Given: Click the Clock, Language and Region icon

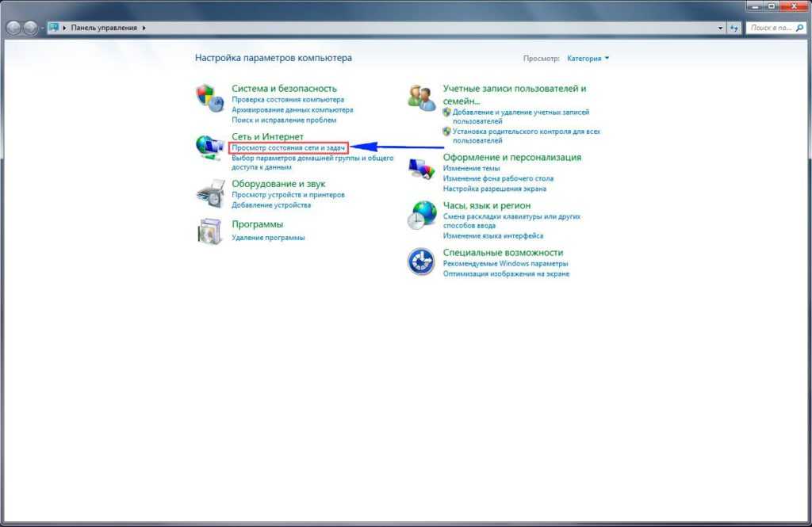Looking at the screenshot, I should tap(420, 215).
